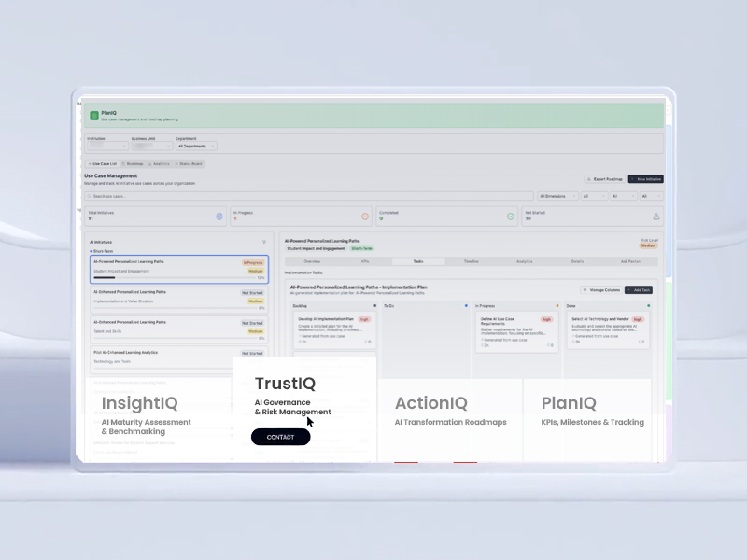Open the Institution dropdown
Image resolution: width=747 pixels, height=560 pixels.
[107, 146]
